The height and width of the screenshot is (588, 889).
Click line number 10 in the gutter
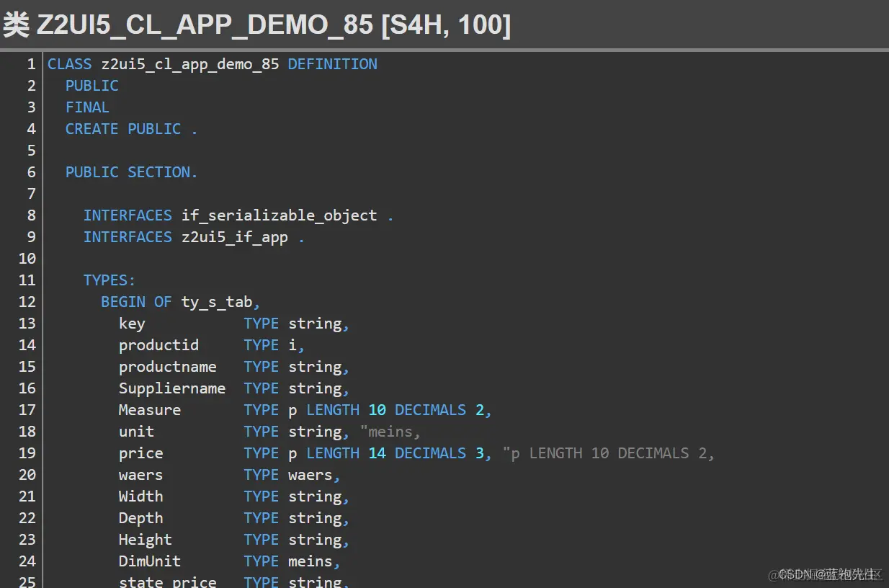27,259
